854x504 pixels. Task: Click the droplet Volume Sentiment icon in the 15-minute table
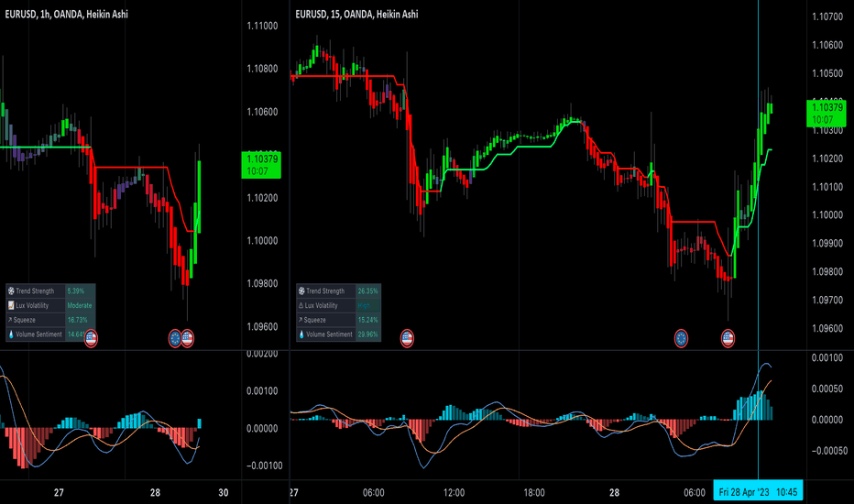301,334
